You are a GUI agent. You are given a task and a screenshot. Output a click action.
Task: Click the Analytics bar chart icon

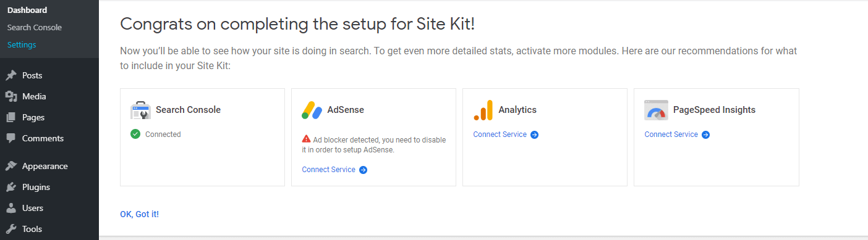tap(483, 110)
